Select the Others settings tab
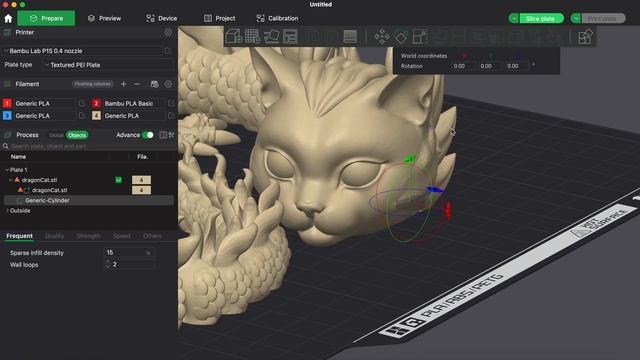The width and height of the screenshot is (640, 360). point(152,236)
